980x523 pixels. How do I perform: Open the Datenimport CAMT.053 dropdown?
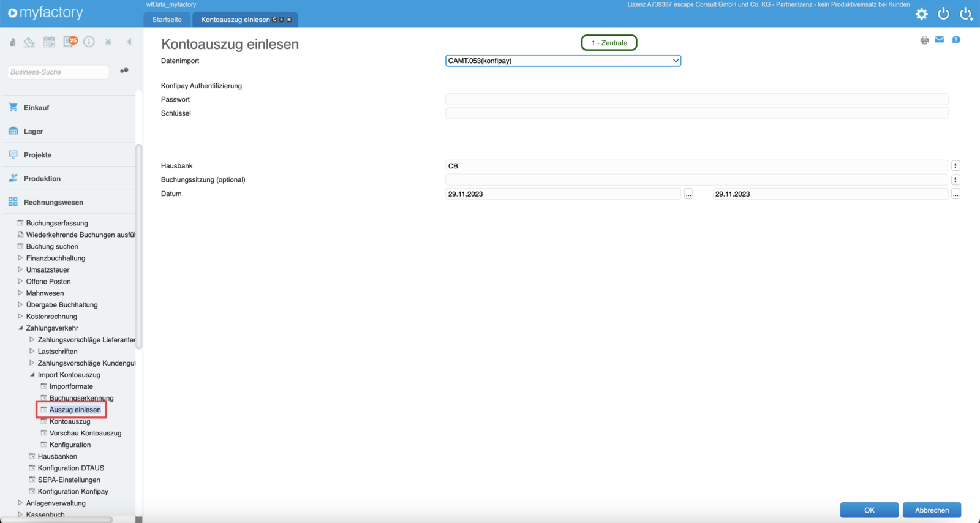pos(563,61)
